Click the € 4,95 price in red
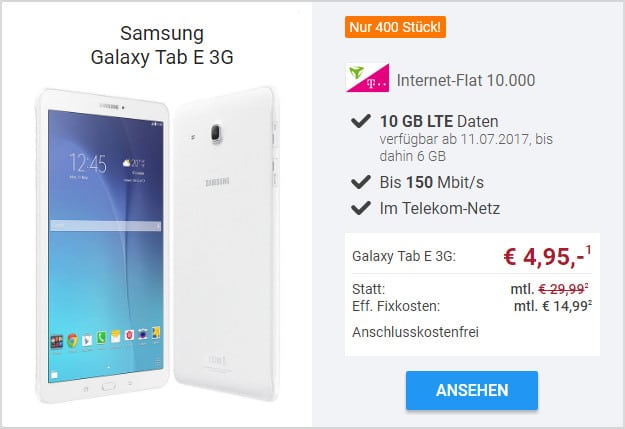The image size is (625, 429). tap(544, 256)
